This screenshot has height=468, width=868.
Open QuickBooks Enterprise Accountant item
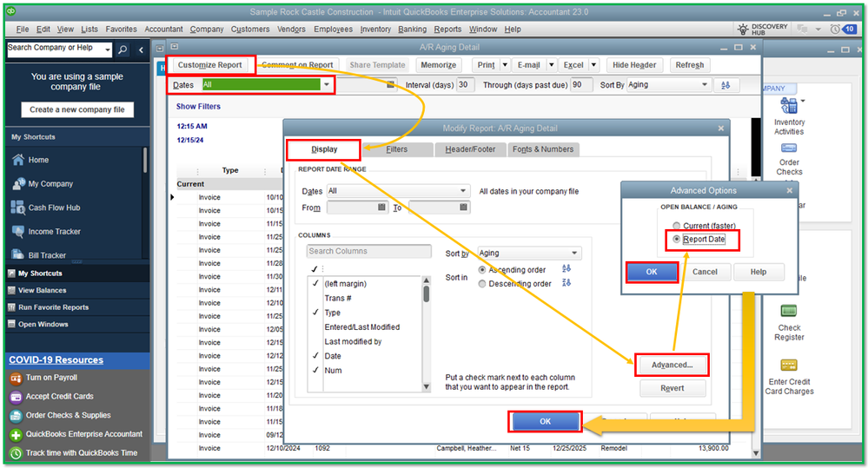83,433
